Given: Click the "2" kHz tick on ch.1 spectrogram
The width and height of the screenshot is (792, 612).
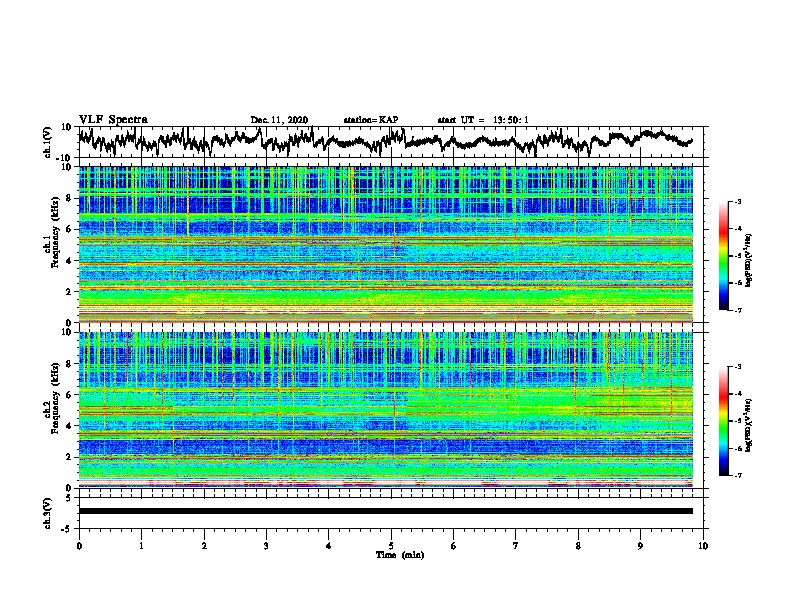Looking at the screenshot, I should point(69,292).
